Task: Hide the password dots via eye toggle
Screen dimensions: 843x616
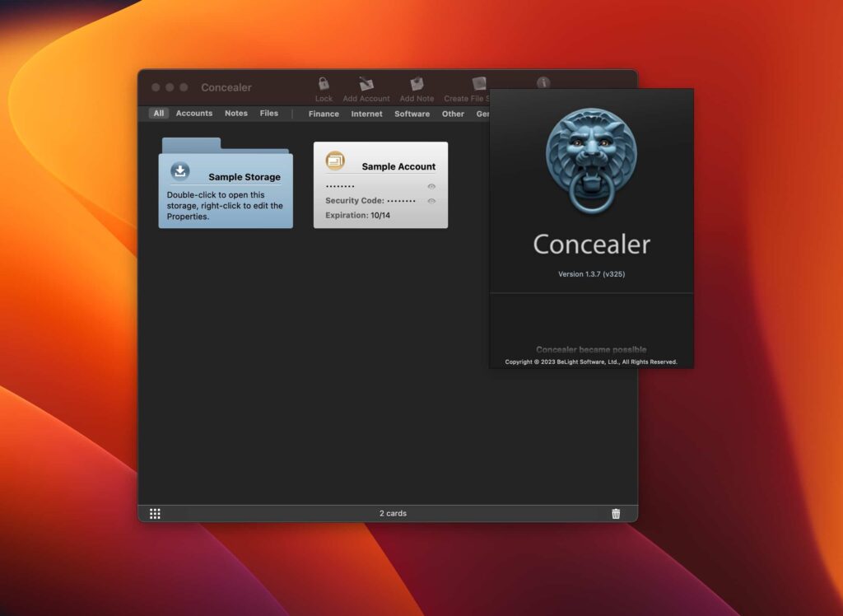Action: [431, 186]
